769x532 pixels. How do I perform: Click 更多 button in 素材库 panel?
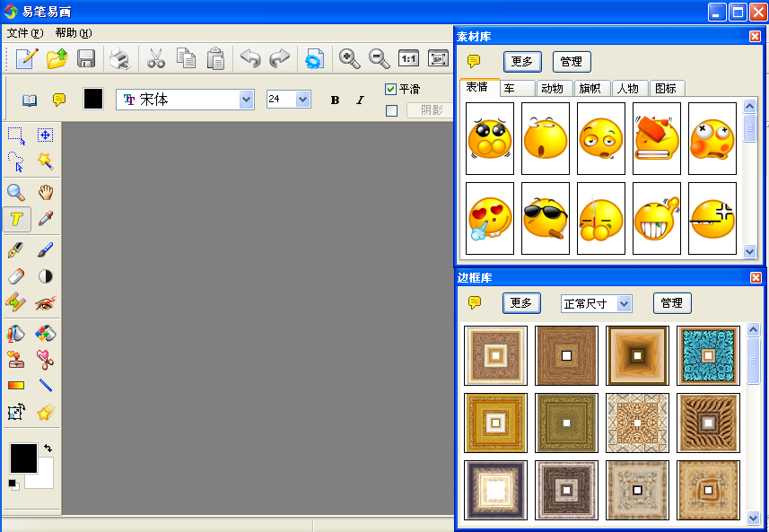[x=521, y=61]
